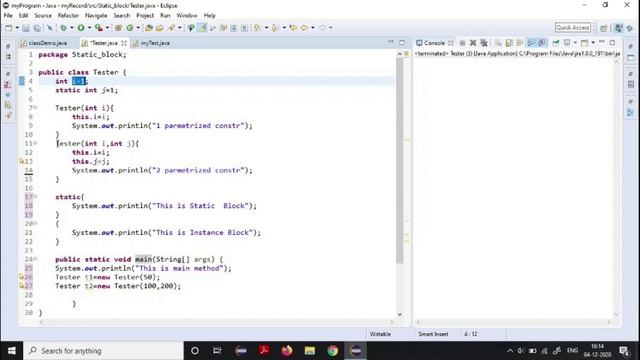Viewport: 640px width, 360px height.
Task: Open the Display Selected Console dropdown
Action: click(575, 43)
